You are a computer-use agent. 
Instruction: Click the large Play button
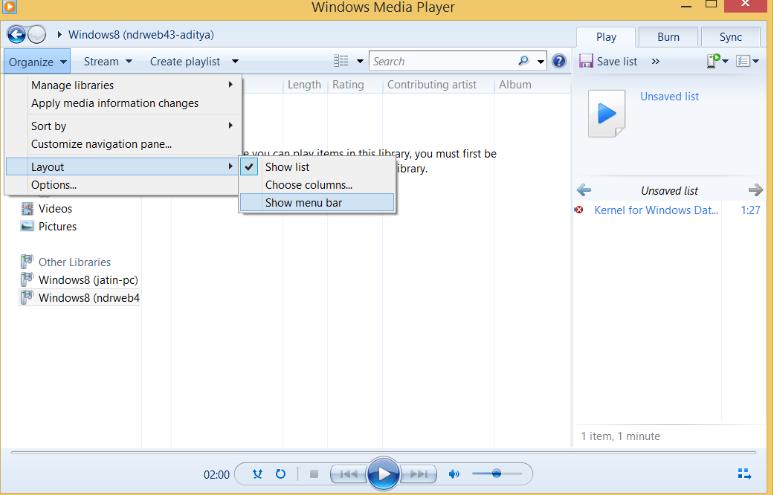384,474
